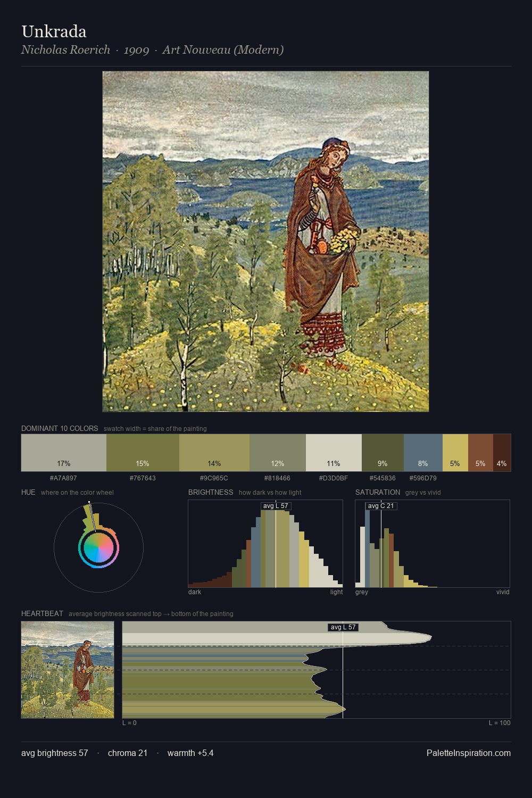Open the PaletteInspiration.com link
The height and width of the screenshot is (798, 532).
click(x=469, y=753)
